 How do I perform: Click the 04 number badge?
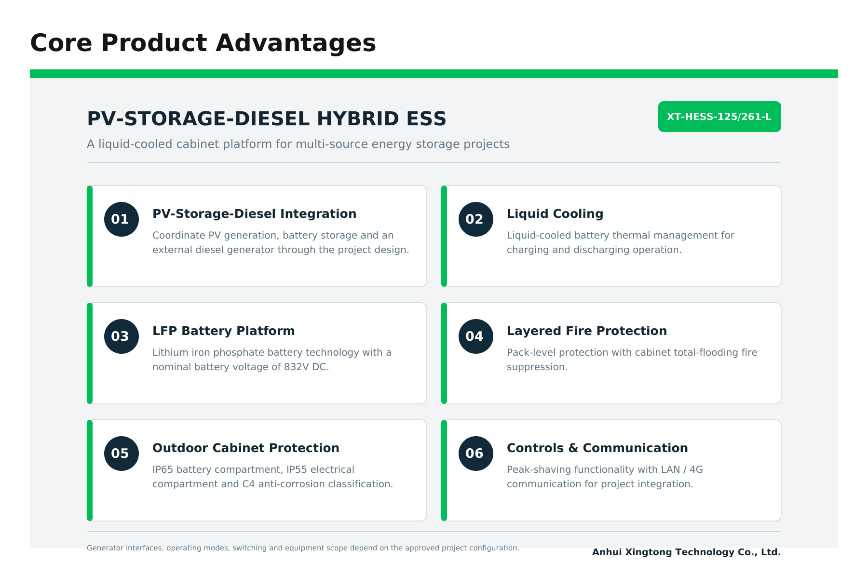tap(476, 336)
